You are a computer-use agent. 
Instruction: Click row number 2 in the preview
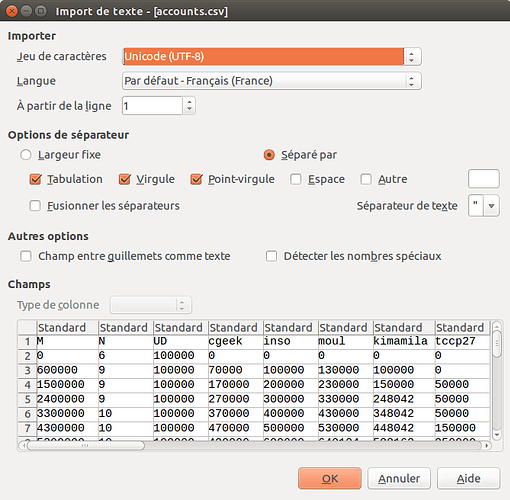point(27,356)
